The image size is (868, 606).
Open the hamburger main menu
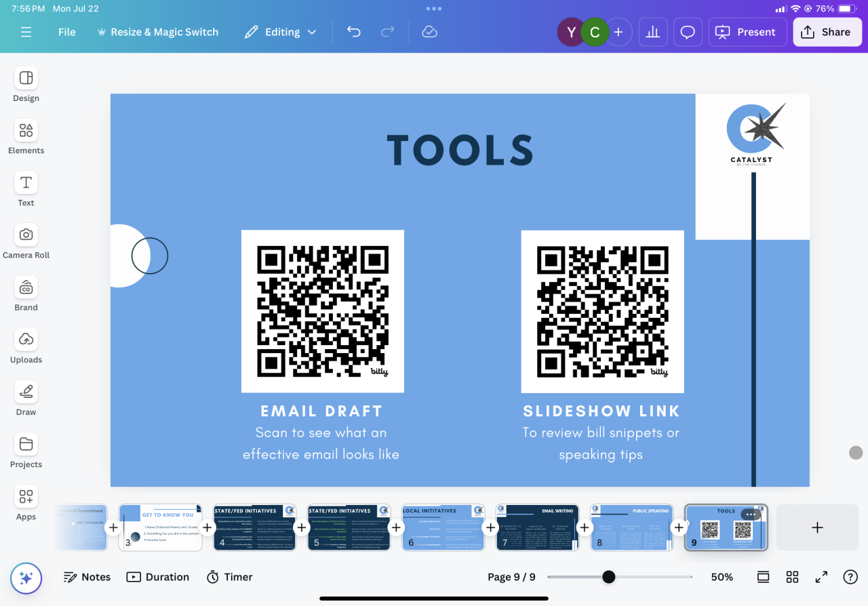click(26, 32)
